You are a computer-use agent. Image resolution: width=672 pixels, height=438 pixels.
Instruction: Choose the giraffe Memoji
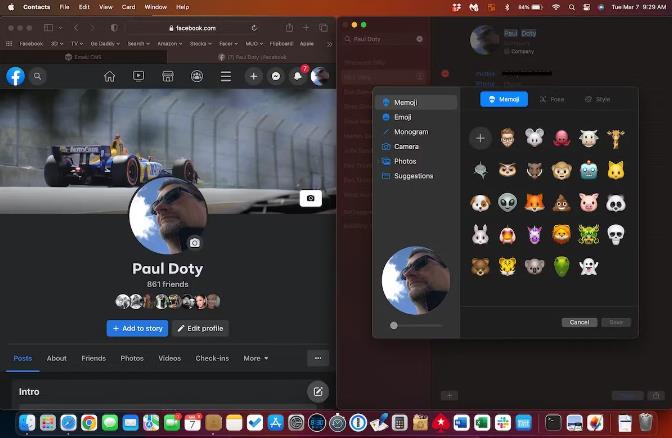[615, 139]
